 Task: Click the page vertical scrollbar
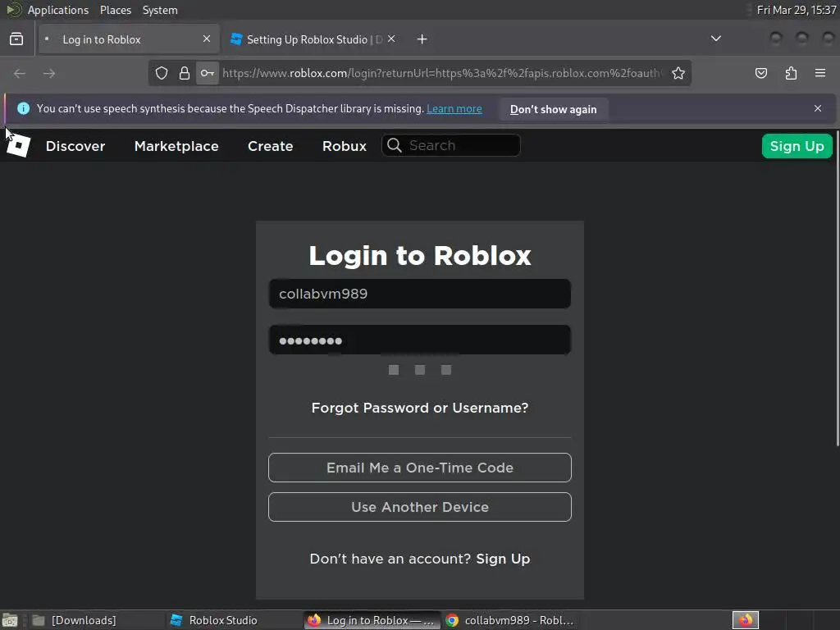point(837,290)
